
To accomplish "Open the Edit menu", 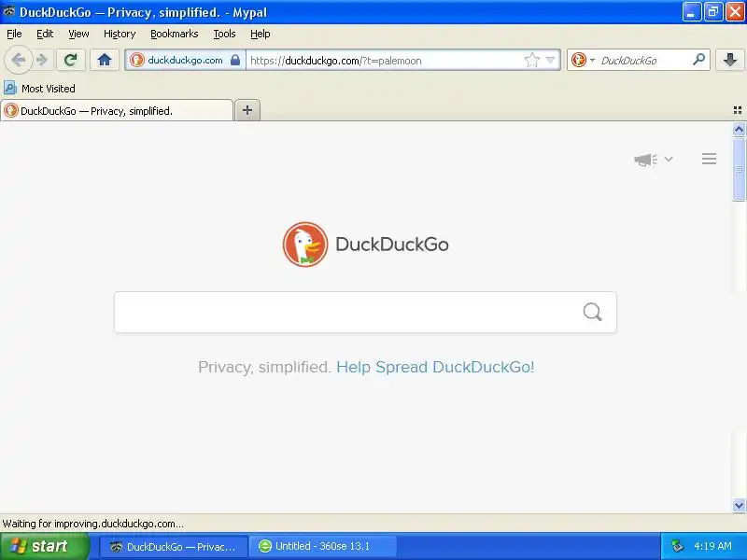I will 45,34.
